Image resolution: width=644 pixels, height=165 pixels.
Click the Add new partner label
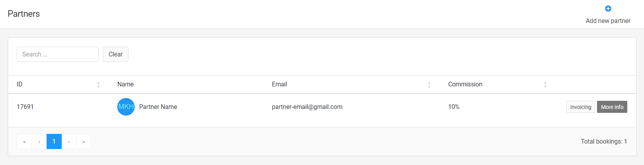pos(608,21)
